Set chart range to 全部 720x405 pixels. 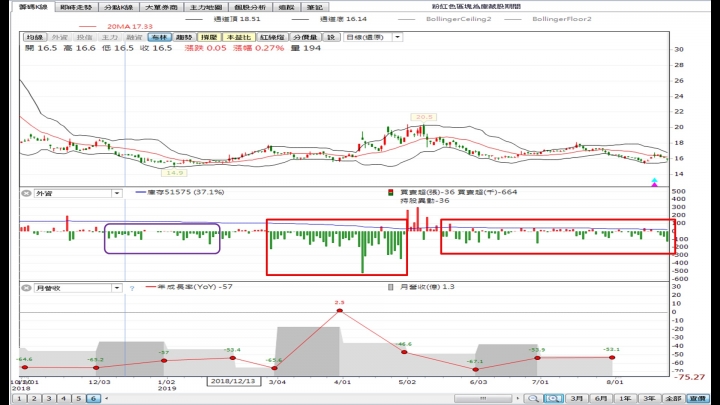673,399
